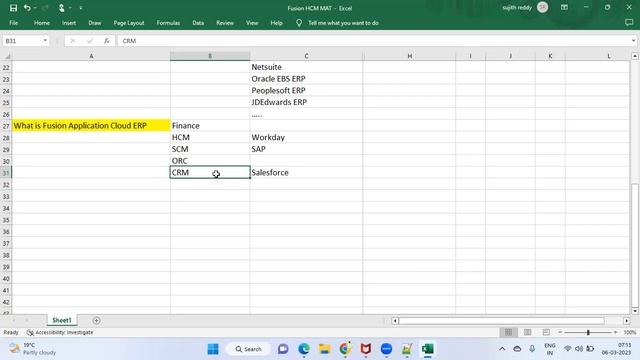Open Customize Quick Access Toolbar dropdown
The image size is (640, 360).
click(81, 8)
